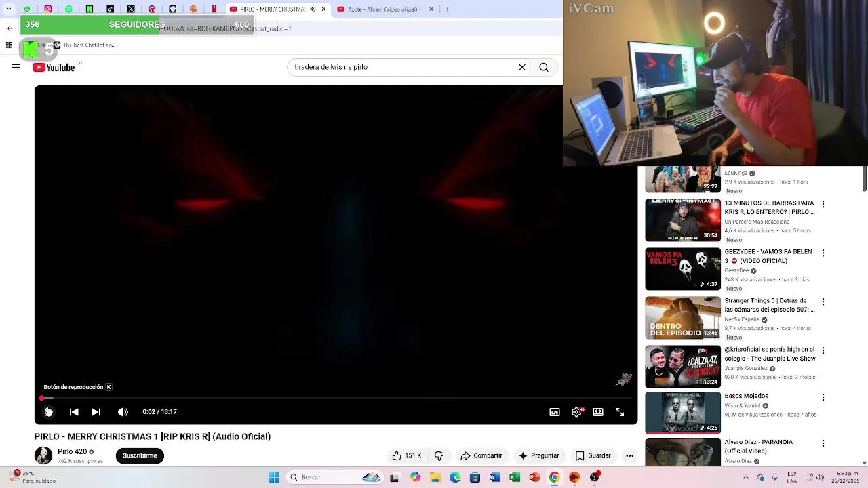Open the Windows Start menu
The height and width of the screenshot is (488, 868).
tap(274, 477)
